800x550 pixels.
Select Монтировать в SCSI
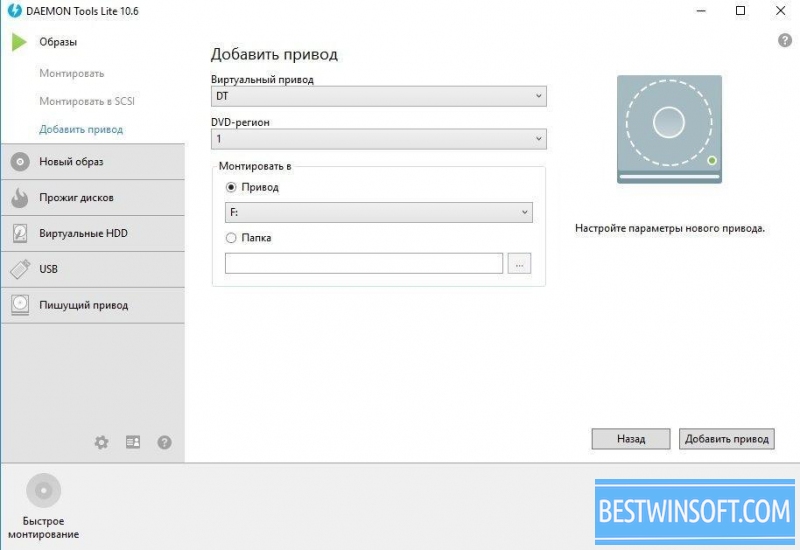pyautogui.click(x=87, y=101)
